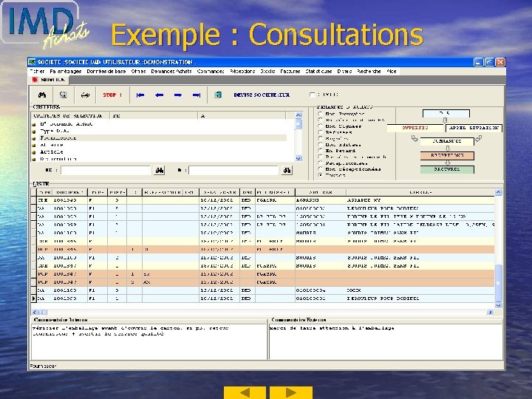
Task: Toggle the checkbox right of DEVISE SOCIETE:EUR
Action: pyautogui.click(x=312, y=95)
